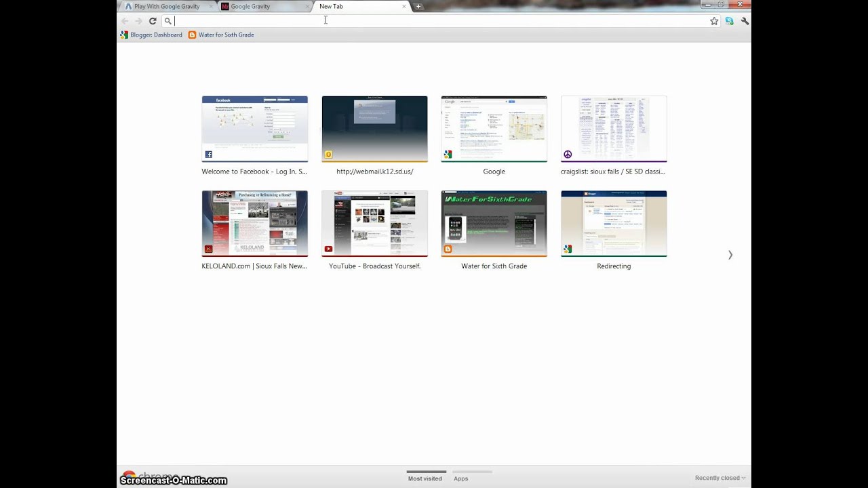
Task: Close the Google Gravity tab
Action: coord(307,6)
